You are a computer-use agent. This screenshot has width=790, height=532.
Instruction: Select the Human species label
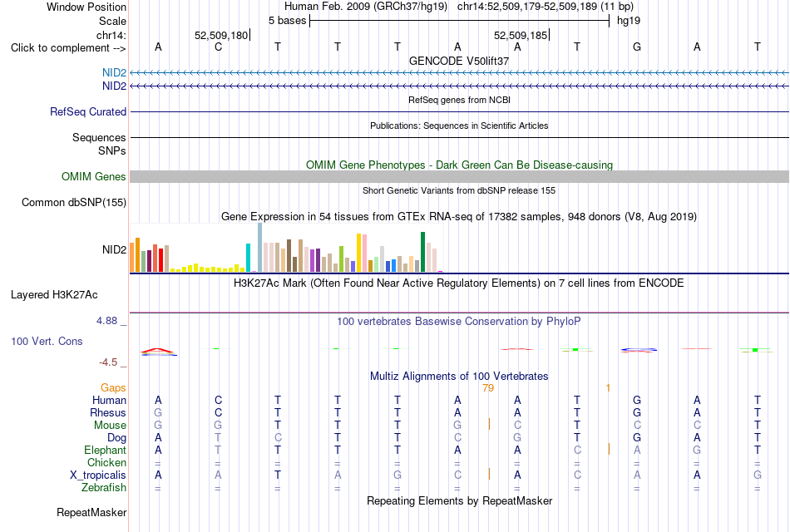click(109, 400)
